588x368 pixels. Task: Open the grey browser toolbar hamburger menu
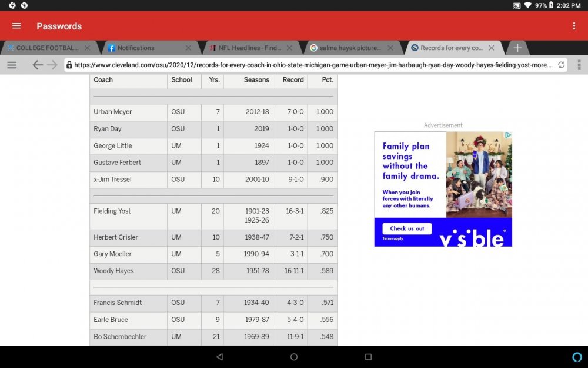(x=12, y=65)
